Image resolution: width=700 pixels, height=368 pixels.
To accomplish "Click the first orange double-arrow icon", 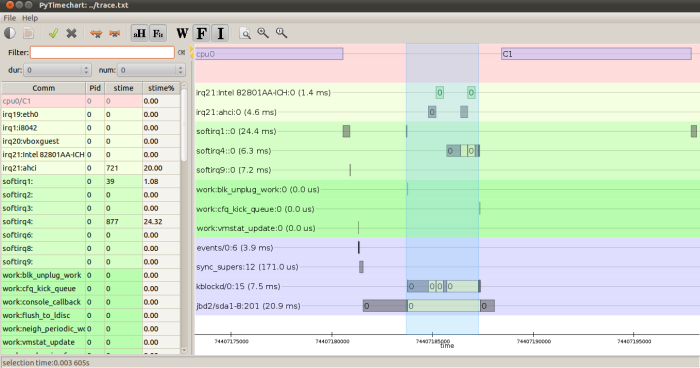I will pos(96,33).
